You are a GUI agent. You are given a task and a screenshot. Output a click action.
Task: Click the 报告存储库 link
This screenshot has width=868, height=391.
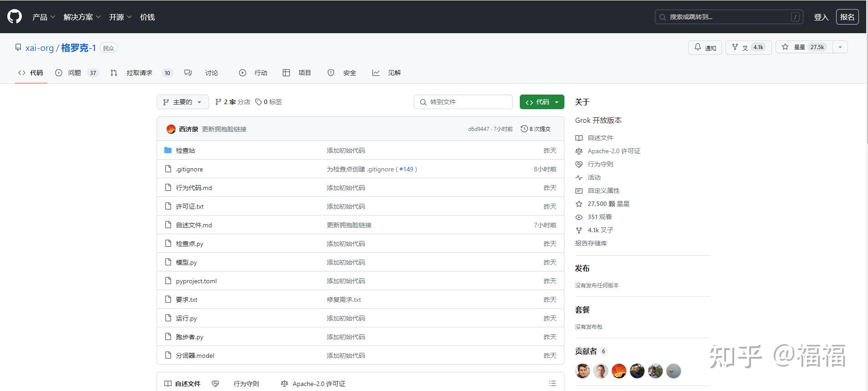pos(591,243)
